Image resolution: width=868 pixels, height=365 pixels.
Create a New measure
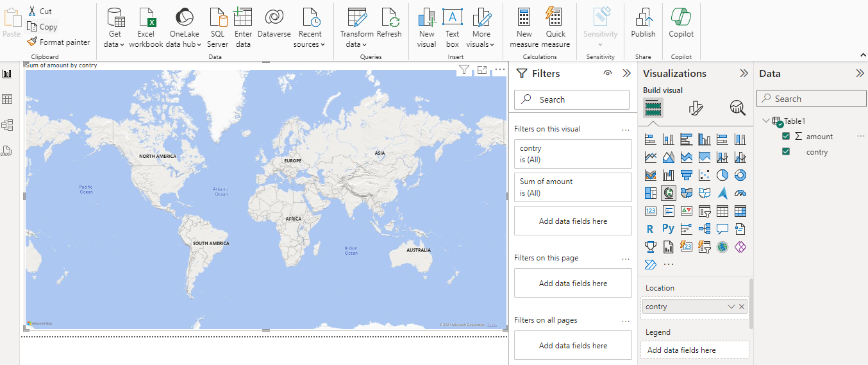point(524,28)
